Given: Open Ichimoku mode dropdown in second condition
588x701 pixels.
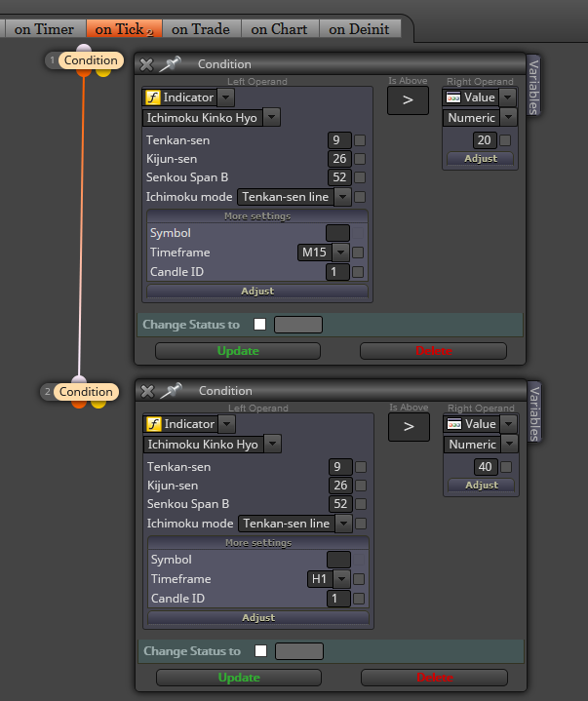Looking at the screenshot, I should tap(343, 523).
